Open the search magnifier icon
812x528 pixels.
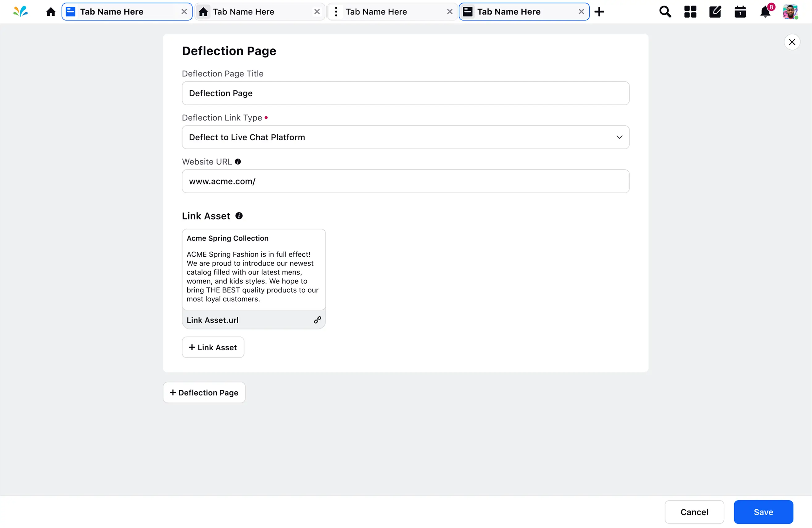coord(665,12)
